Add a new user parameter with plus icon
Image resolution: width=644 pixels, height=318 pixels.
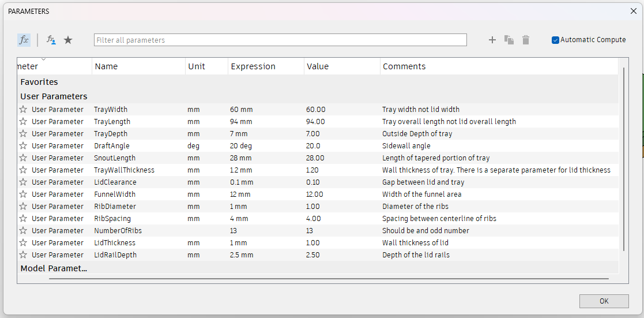pyautogui.click(x=492, y=40)
